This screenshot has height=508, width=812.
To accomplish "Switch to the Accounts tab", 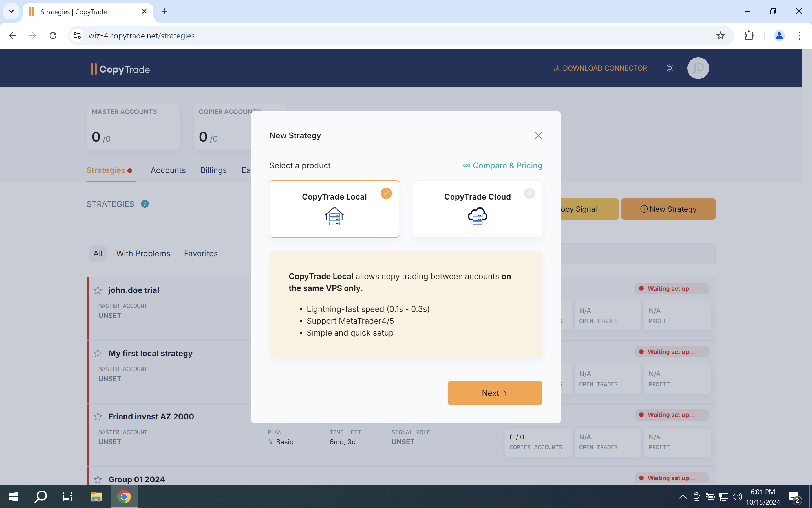I will [x=168, y=170].
